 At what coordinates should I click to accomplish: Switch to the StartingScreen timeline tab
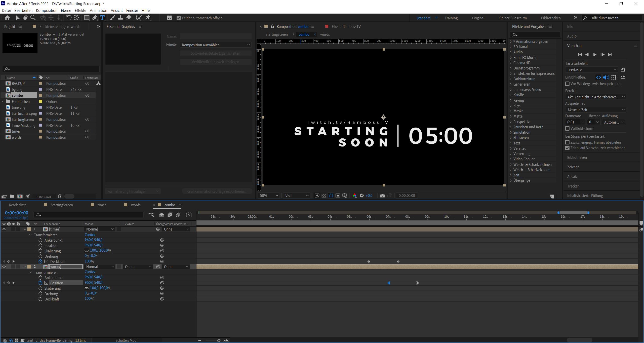pos(62,205)
